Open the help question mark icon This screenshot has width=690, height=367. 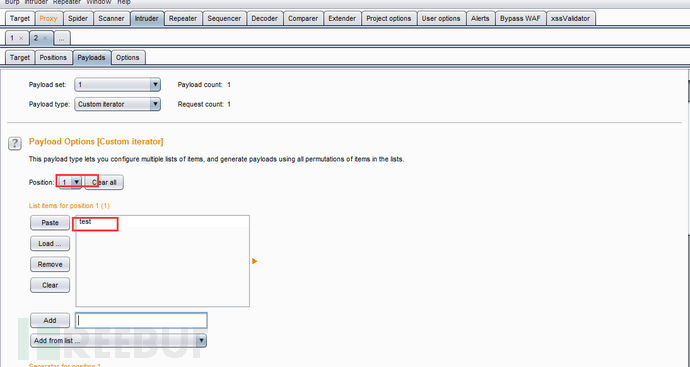15,143
